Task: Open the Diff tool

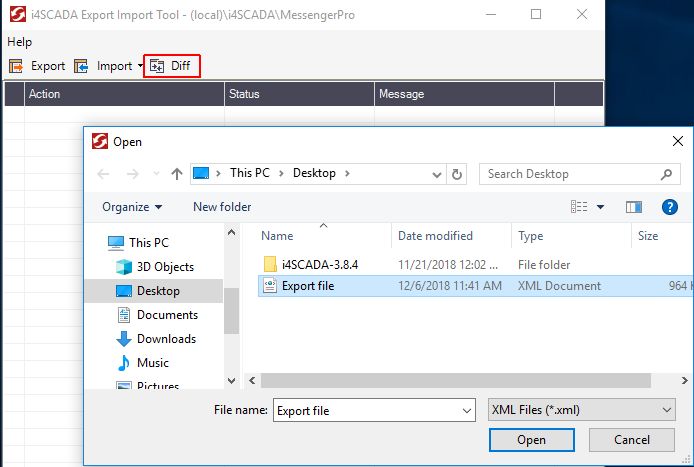Action: 172,66
